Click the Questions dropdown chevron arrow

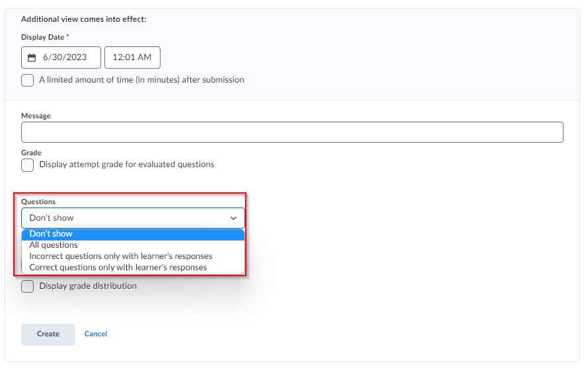coord(233,218)
